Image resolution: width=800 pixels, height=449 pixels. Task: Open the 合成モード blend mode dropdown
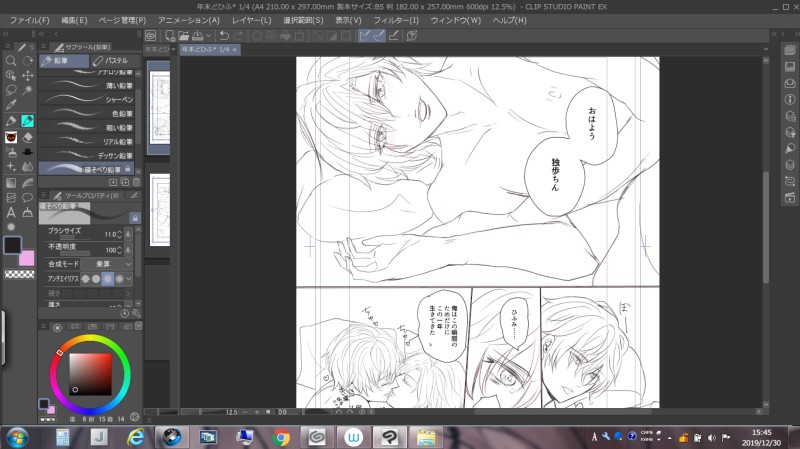click(x=107, y=264)
